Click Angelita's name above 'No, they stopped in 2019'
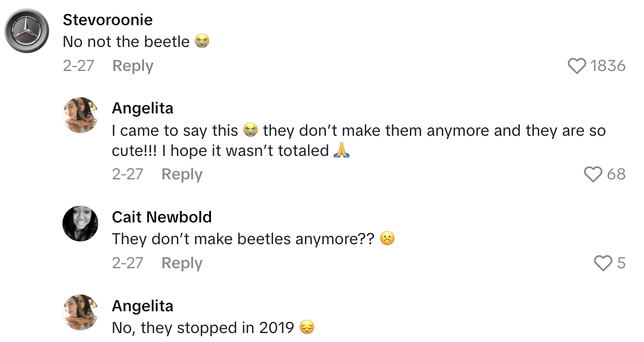644x342 pixels. tap(142, 306)
